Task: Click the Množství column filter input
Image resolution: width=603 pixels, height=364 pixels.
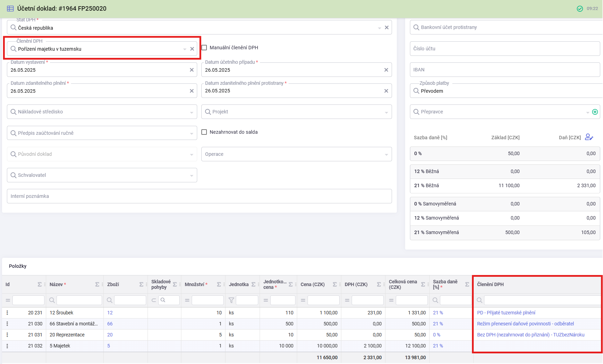Action: pyautogui.click(x=208, y=300)
